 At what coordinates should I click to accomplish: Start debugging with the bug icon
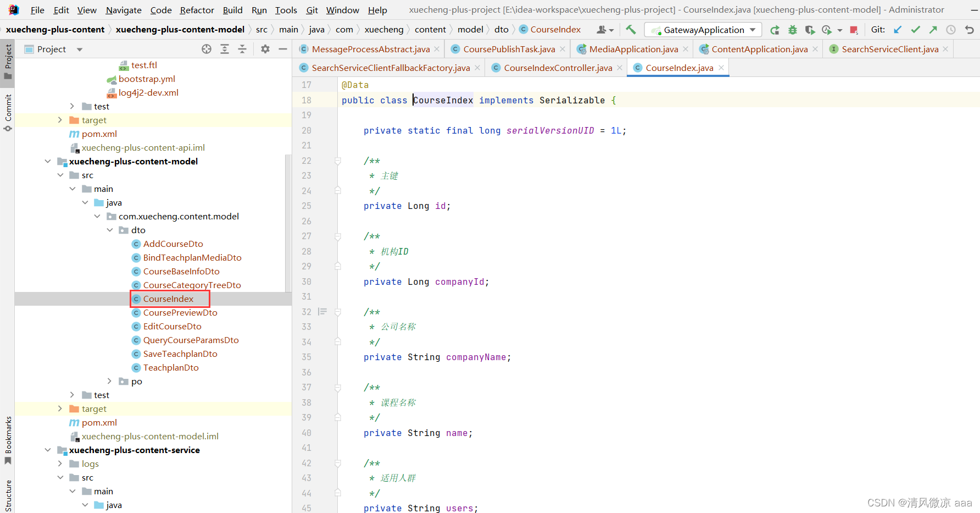[x=792, y=30]
